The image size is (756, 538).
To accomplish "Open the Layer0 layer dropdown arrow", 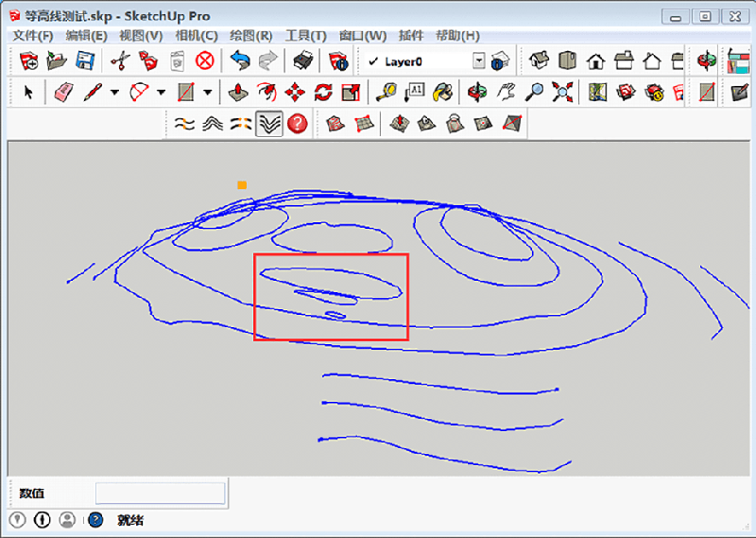I will (x=479, y=61).
